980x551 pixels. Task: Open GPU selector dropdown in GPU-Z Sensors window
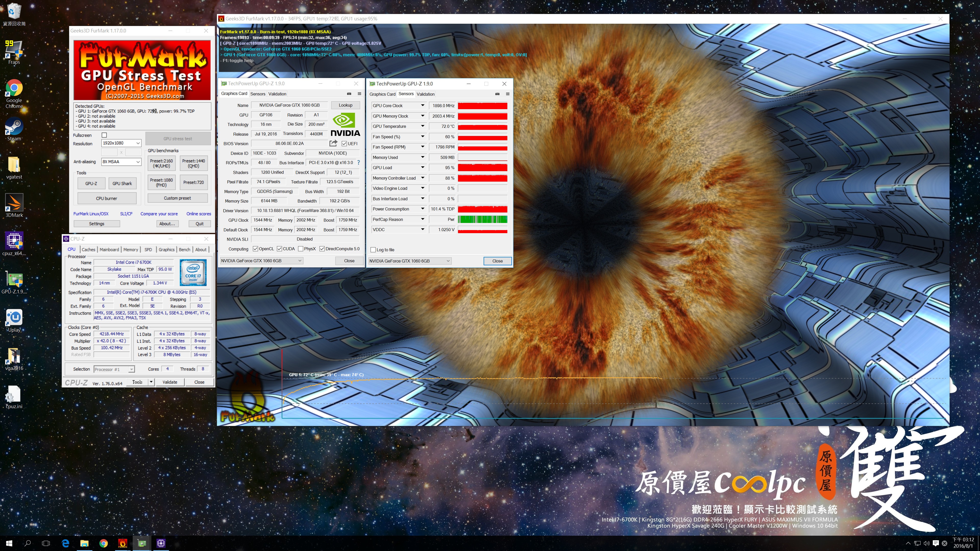tap(410, 261)
